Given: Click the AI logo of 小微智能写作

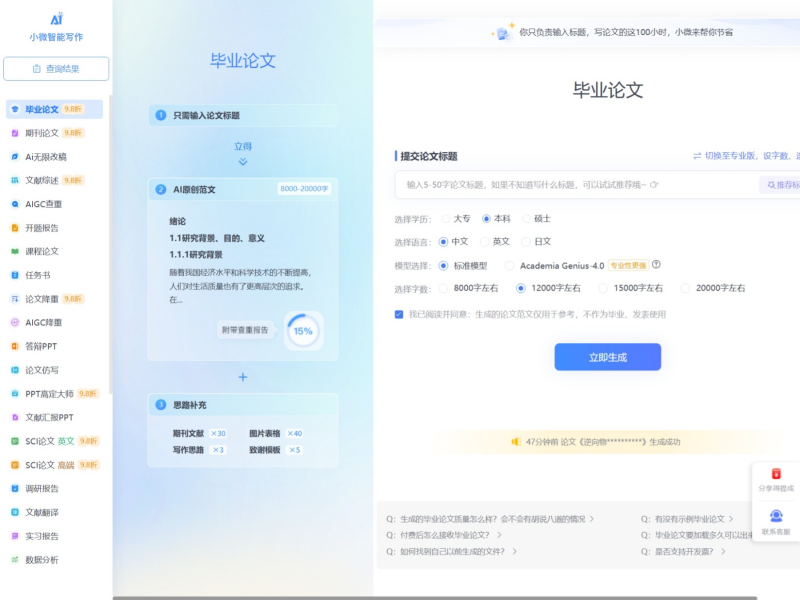Looking at the screenshot, I should [x=57, y=19].
